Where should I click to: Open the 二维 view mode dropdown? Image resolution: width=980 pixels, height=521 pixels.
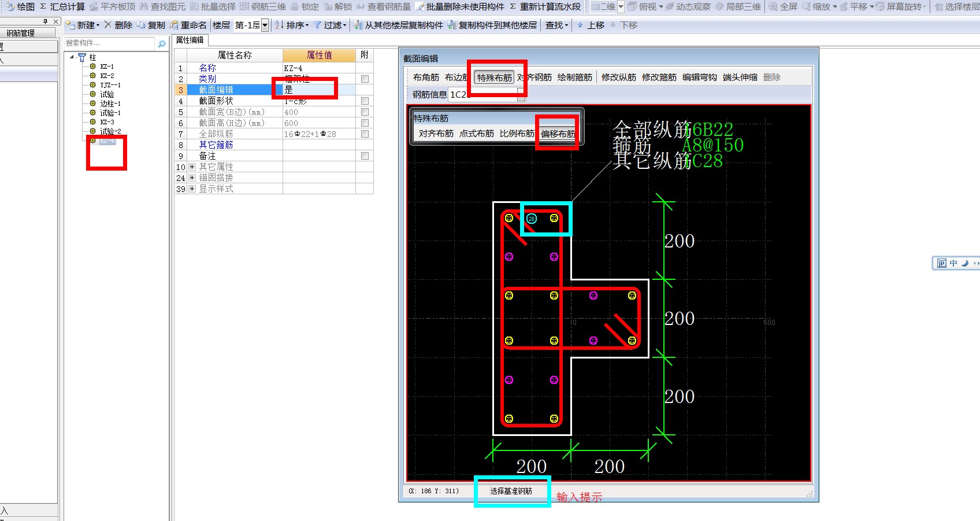[x=621, y=7]
